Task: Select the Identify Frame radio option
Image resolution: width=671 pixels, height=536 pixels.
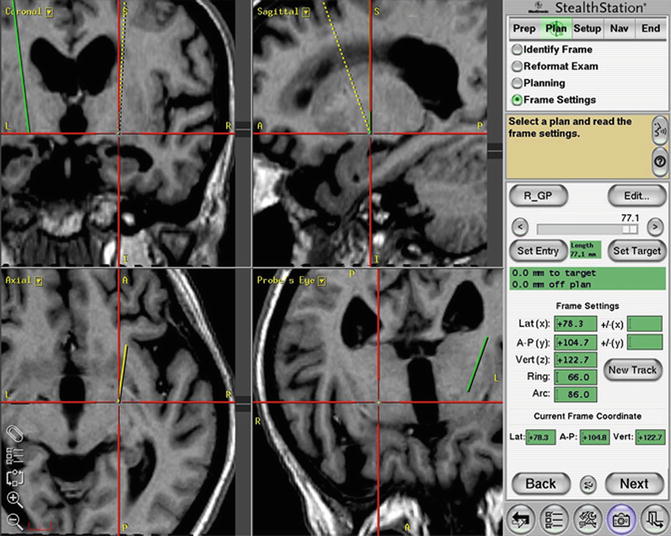Action: [x=516, y=49]
